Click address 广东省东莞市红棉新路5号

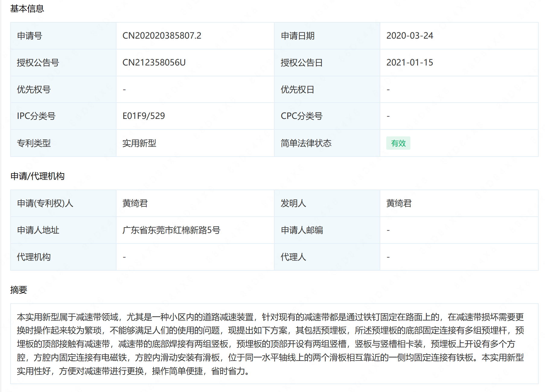pyautogui.click(x=171, y=230)
